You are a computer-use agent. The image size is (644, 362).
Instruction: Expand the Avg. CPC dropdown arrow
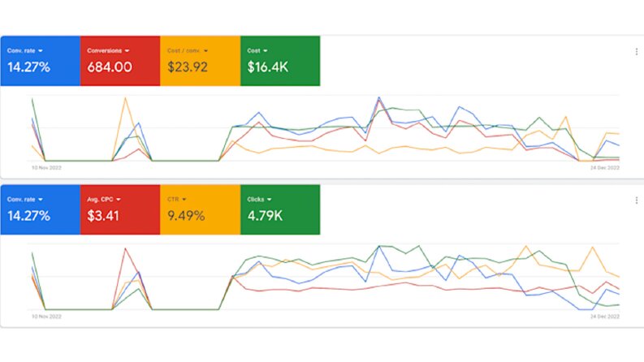coord(119,200)
